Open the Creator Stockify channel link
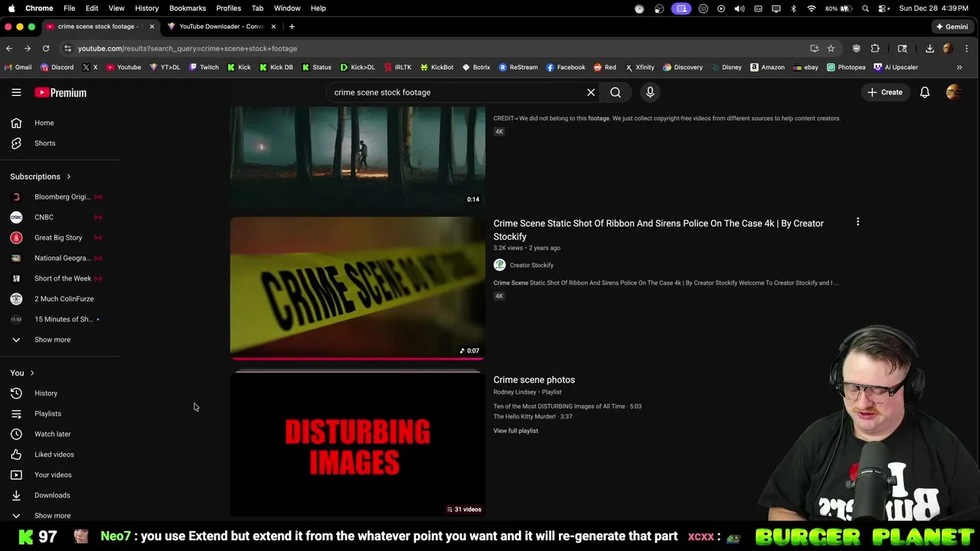Image resolution: width=980 pixels, height=551 pixels. pyautogui.click(x=531, y=265)
